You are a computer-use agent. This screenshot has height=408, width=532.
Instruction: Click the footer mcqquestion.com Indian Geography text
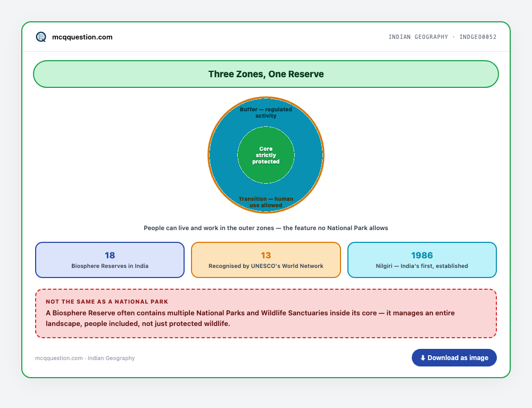coord(85,358)
